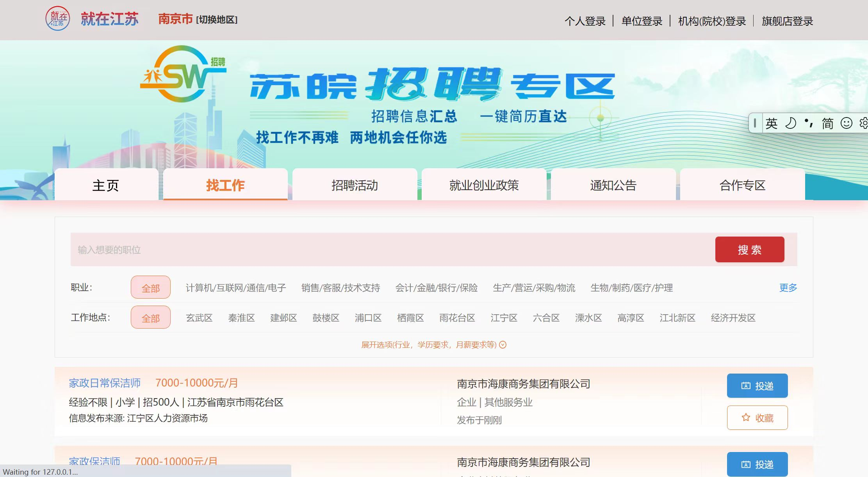This screenshot has height=477, width=868.
Task: Click the IME moon half-width toggle icon
Action: [791, 123]
